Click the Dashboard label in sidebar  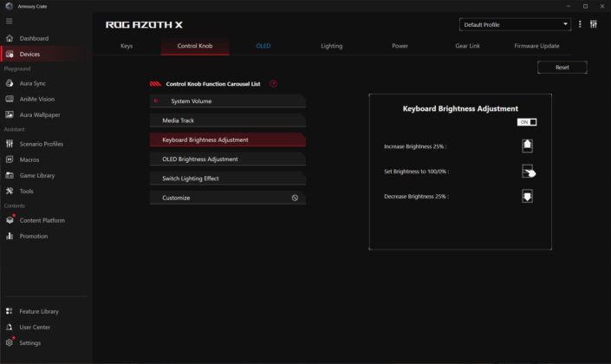[x=34, y=38]
